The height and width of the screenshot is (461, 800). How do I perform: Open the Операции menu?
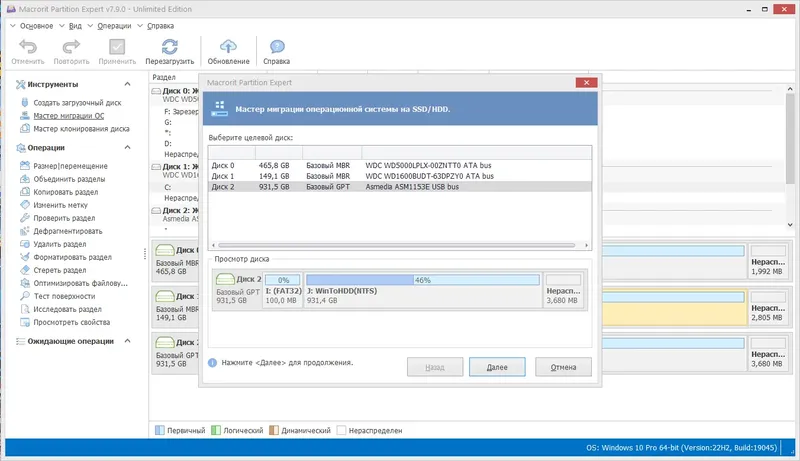point(114,25)
